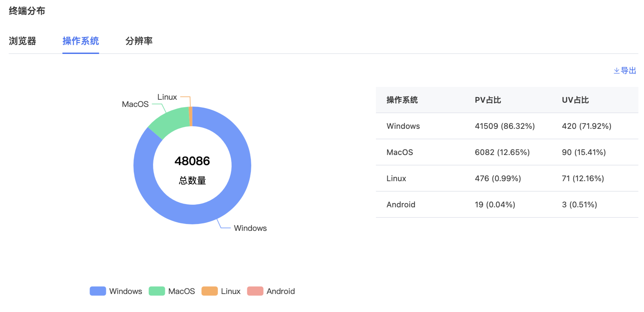
Task: Click the Windows label beside the chart
Action: click(250, 228)
